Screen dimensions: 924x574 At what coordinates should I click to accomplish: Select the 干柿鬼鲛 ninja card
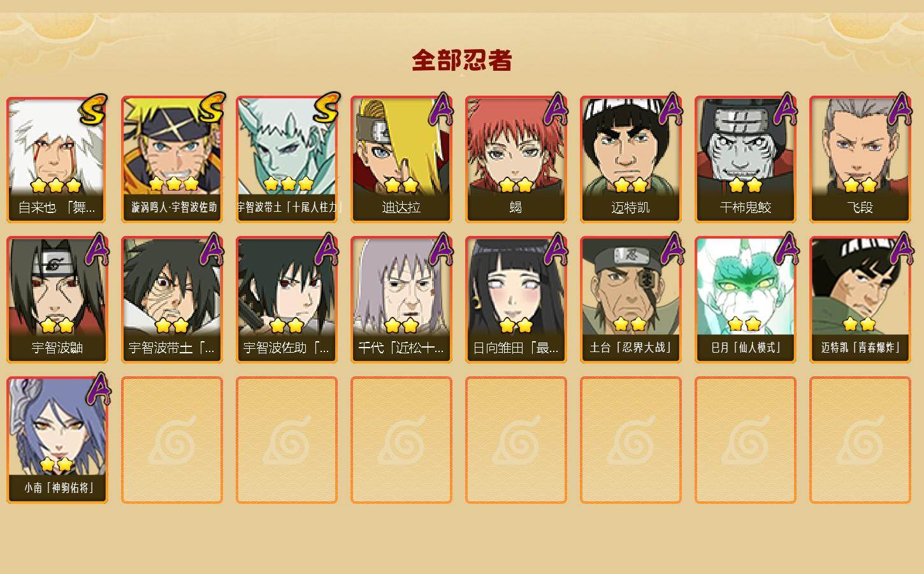tap(746, 159)
